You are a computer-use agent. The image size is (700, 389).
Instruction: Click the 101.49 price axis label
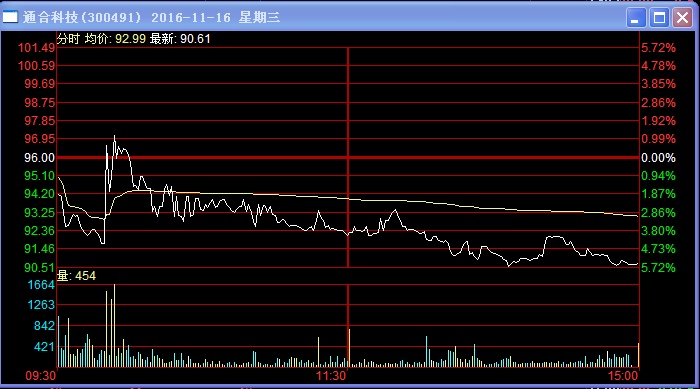click(x=36, y=48)
